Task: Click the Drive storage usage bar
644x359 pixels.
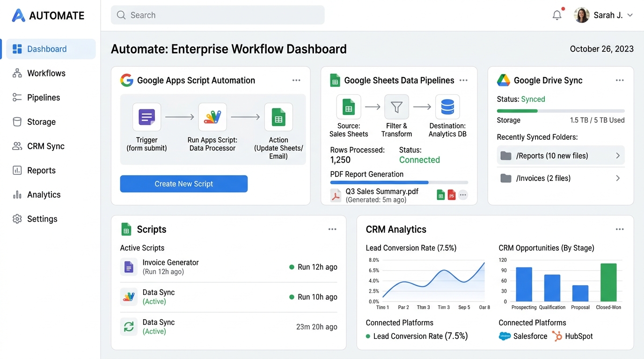Action: tap(561, 111)
